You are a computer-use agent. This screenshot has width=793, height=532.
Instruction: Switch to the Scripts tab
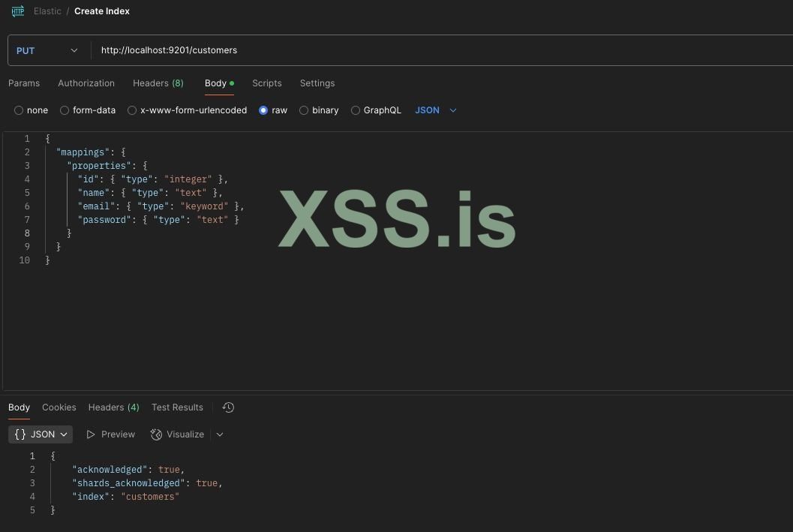click(x=266, y=83)
